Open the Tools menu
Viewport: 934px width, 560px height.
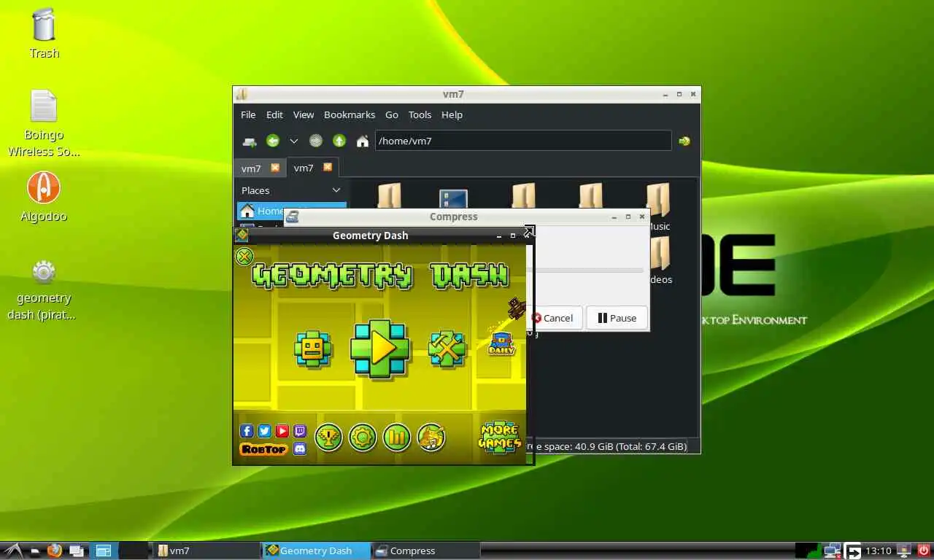point(420,114)
